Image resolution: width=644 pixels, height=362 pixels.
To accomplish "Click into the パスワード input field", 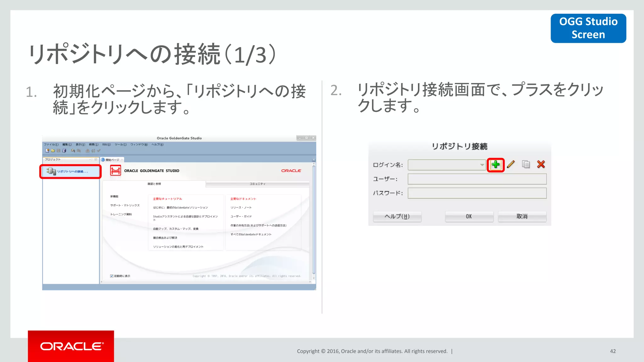I will click(477, 193).
